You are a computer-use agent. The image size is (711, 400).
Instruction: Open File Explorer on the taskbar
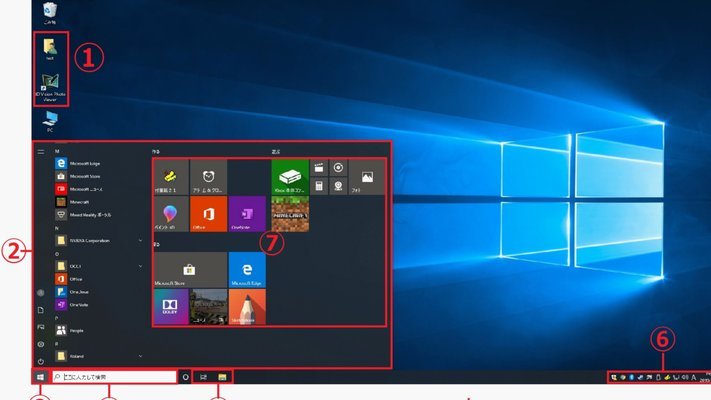click(x=222, y=377)
